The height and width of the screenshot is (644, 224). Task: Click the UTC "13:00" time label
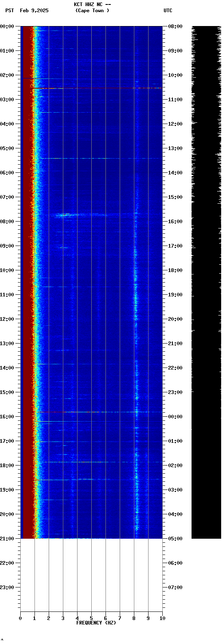coord(175,148)
